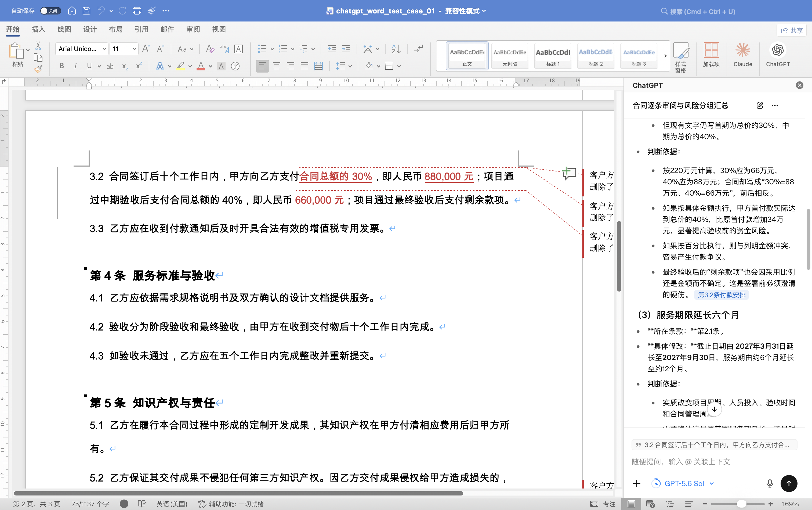Toggle bold formatting
The width and height of the screenshot is (812, 510).
[x=62, y=66]
